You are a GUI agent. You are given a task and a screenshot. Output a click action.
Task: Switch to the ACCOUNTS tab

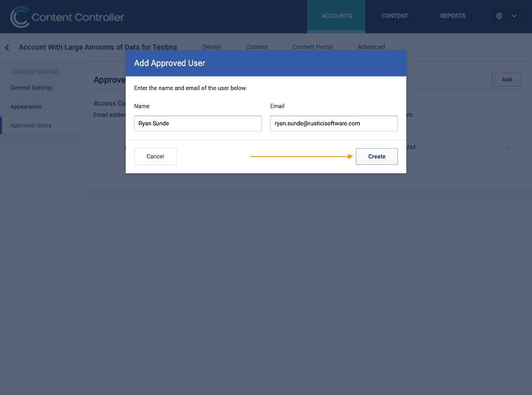(336, 16)
